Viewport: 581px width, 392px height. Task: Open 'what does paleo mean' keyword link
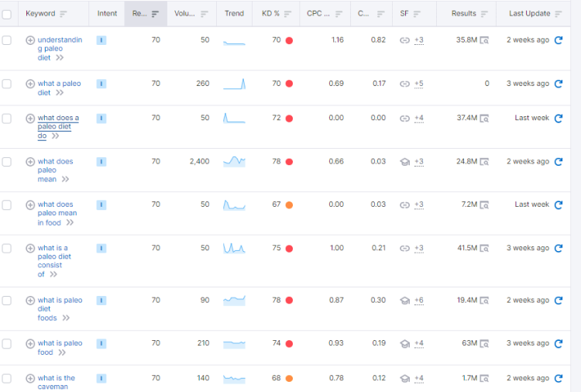[55, 170]
